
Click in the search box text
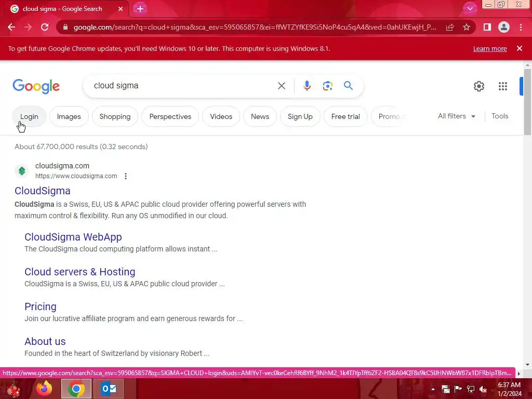point(116,86)
